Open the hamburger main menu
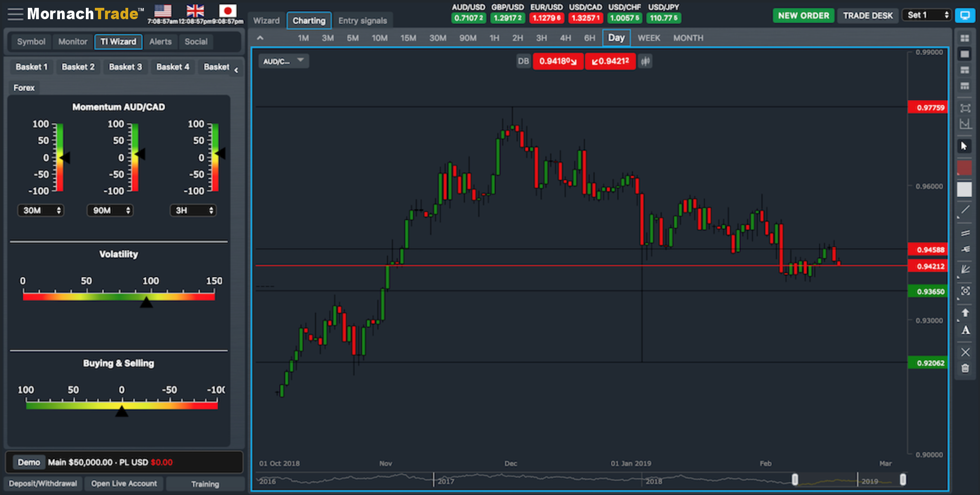Viewport: 980px width, 495px height. click(x=15, y=14)
